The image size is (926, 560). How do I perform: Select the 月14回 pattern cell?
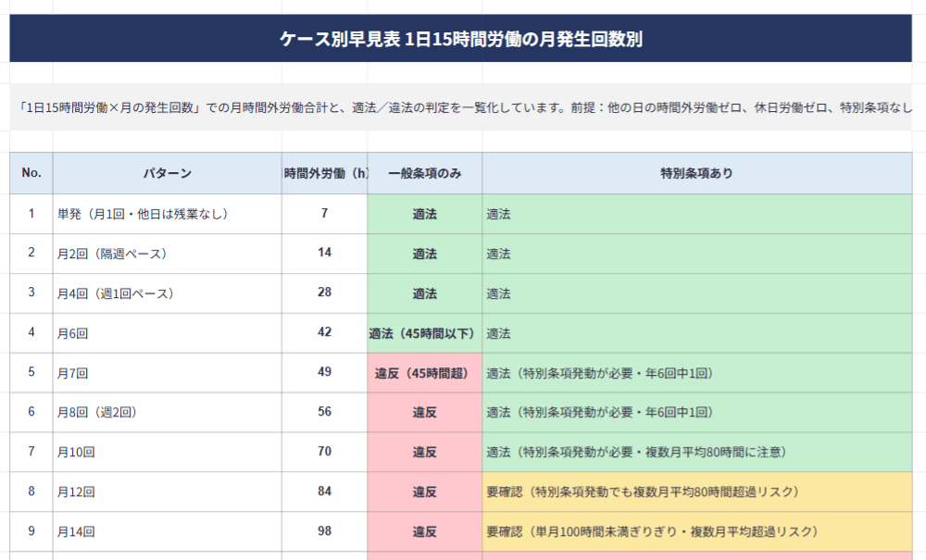(x=167, y=531)
